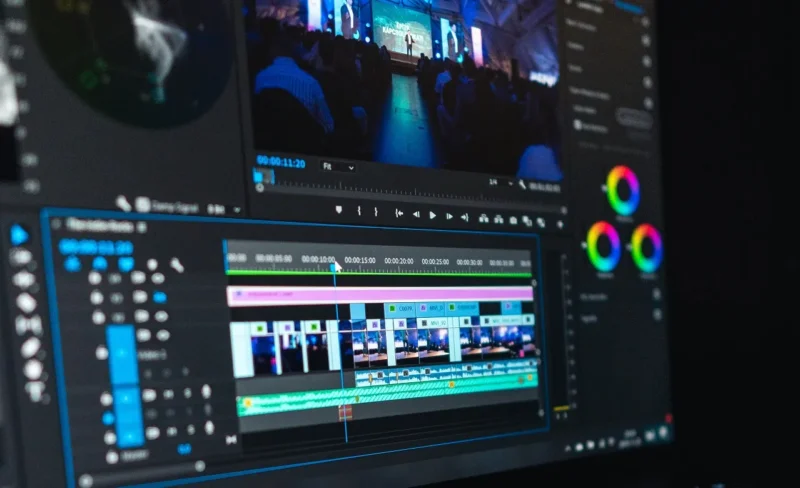The height and width of the screenshot is (488, 800).
Task: Select the red audio transition on the timeline
Action: (345, 412)
